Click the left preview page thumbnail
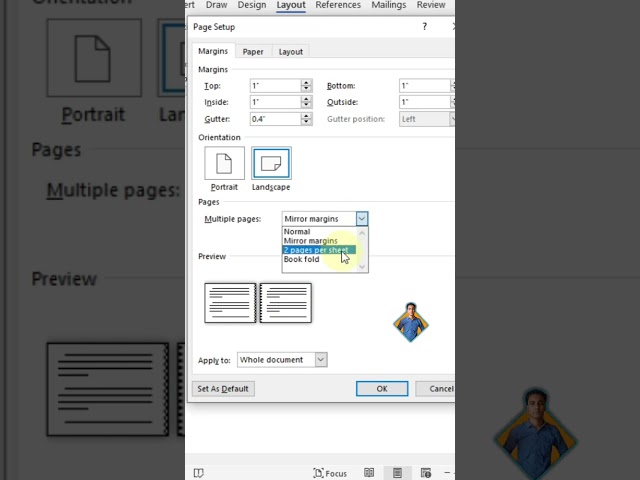 click(x=230, y=303)
